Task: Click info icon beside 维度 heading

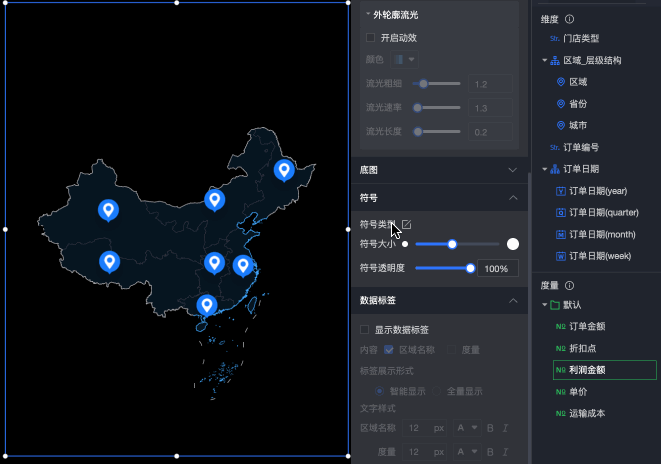Action: tap(569, 19)
